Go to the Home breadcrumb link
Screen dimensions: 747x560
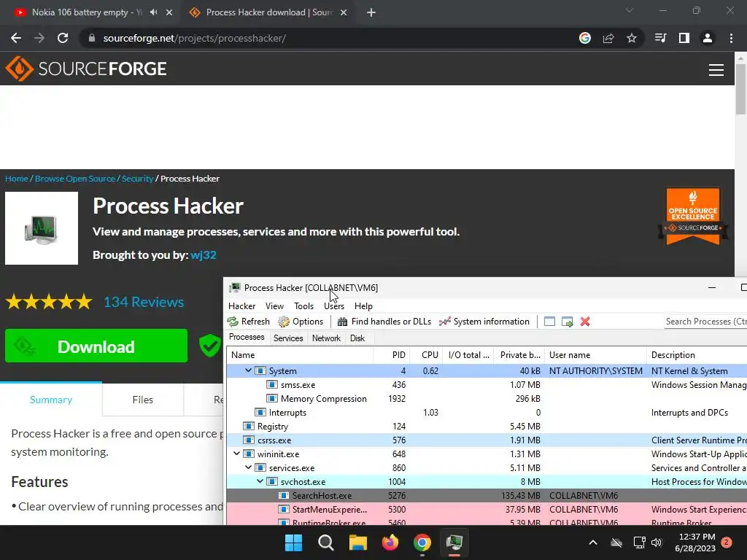click(17, 179)
